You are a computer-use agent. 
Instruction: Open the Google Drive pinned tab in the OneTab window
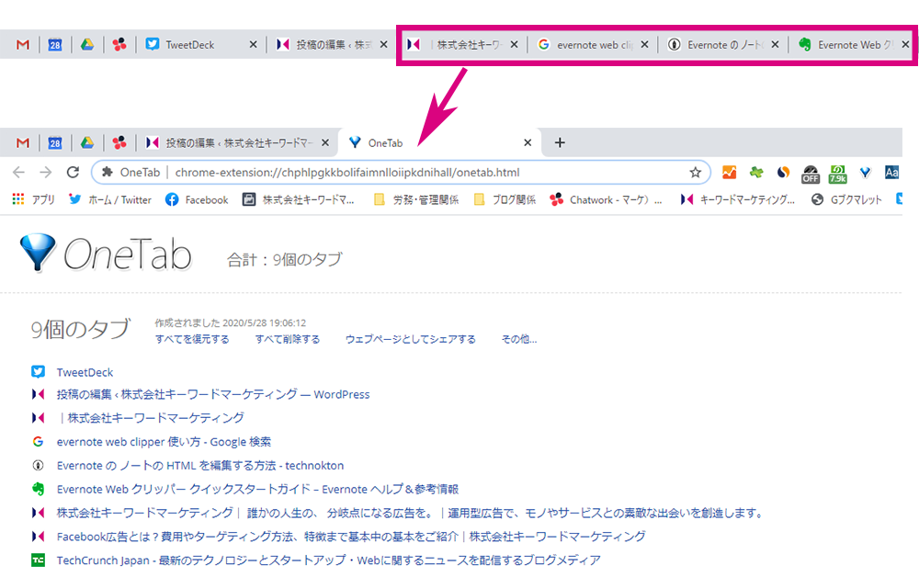[x=87, y=143]
